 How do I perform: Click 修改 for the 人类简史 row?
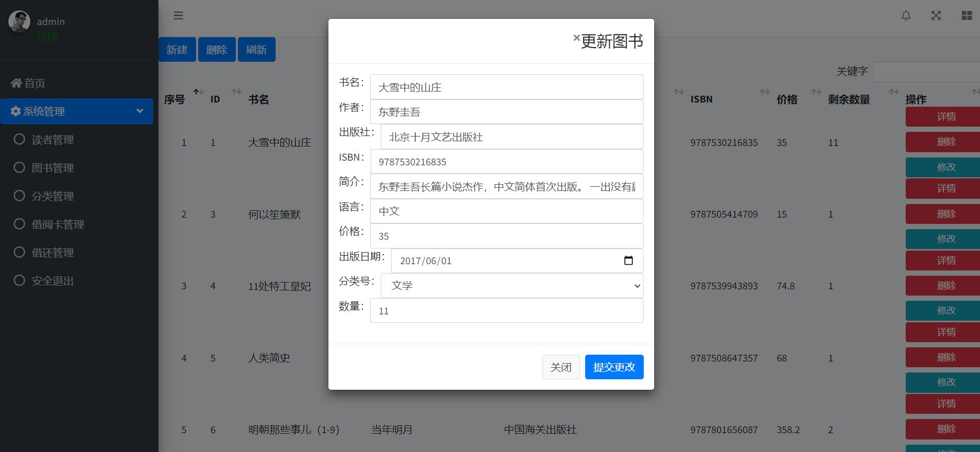pos(942,382)
